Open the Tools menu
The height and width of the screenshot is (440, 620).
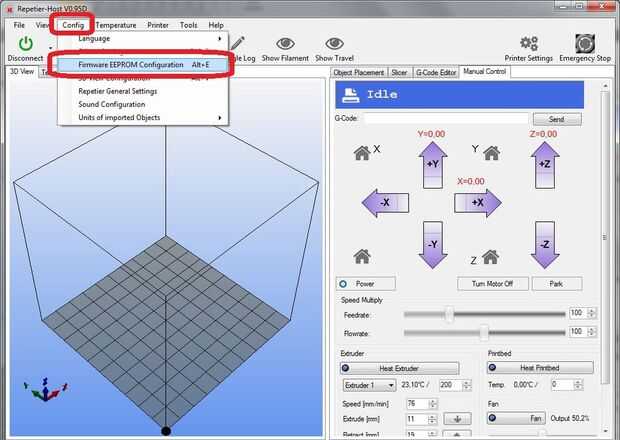(188, 25)
